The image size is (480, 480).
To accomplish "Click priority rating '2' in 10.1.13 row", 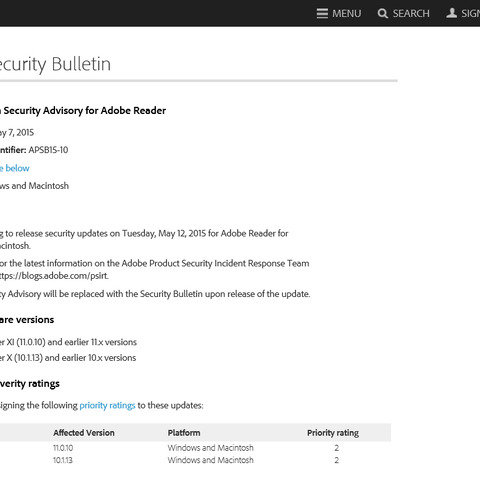I will tap(337, 460).
